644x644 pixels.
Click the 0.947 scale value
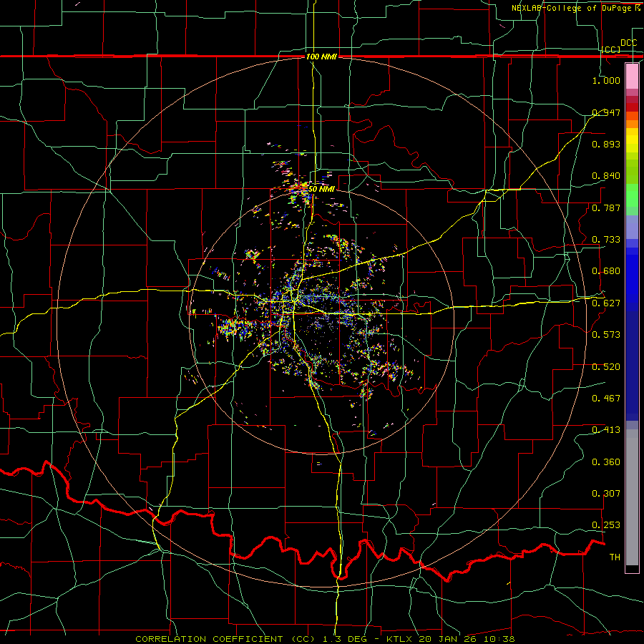pos(606,112)
